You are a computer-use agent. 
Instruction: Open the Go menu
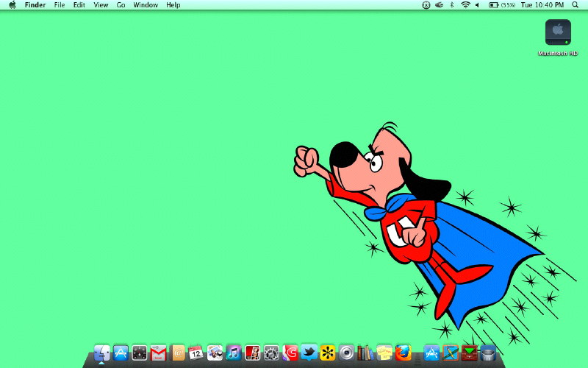(121, 5)
